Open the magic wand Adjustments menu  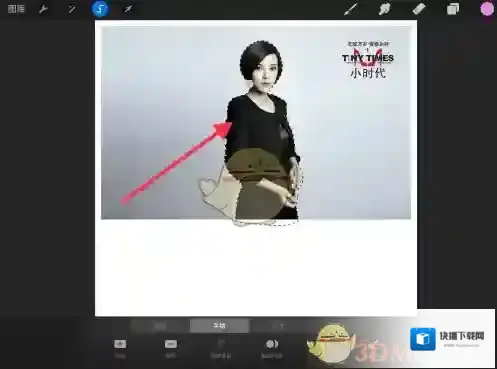[x=71, y=9]
